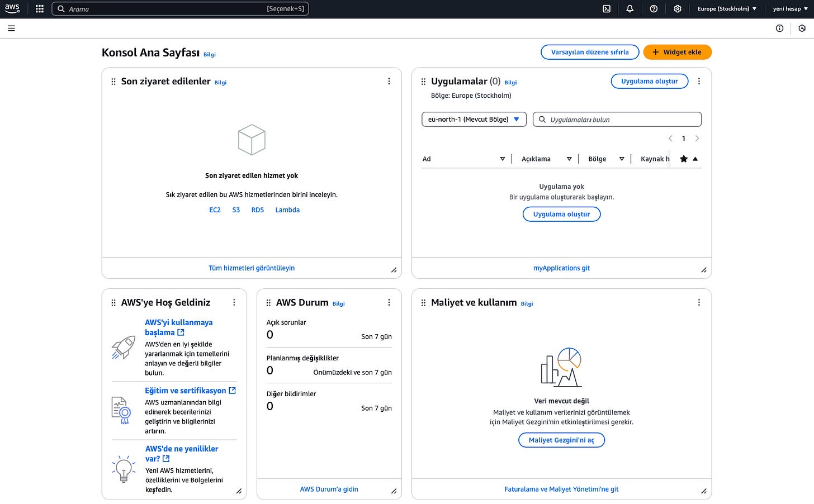
Task: Open AWS'ye Hoş Geldiniz widget options menu
Action: click(x=234, y=302)
